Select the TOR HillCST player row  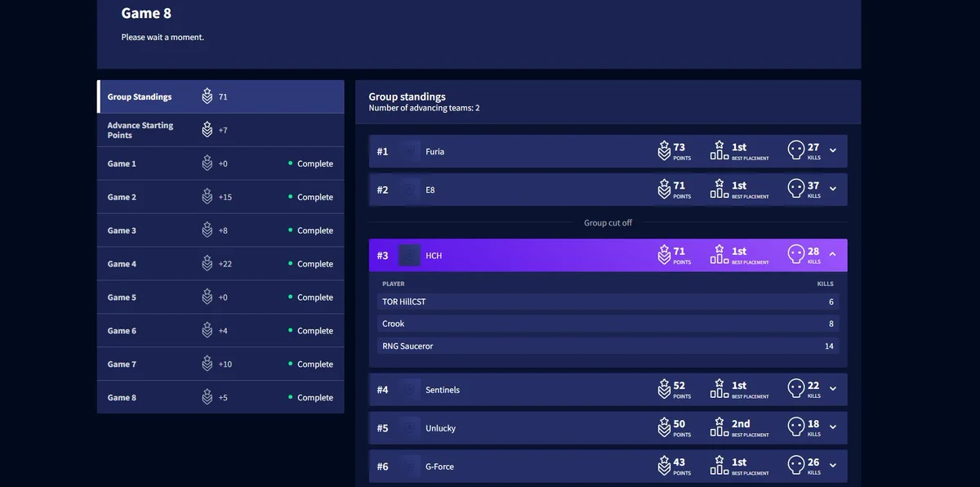click(x=608, y=302)
